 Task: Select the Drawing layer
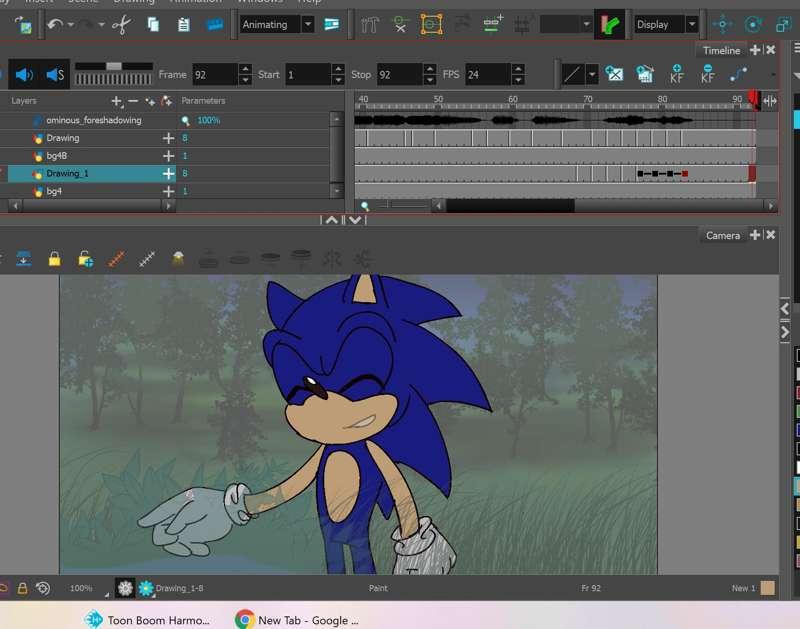(63, 138)
